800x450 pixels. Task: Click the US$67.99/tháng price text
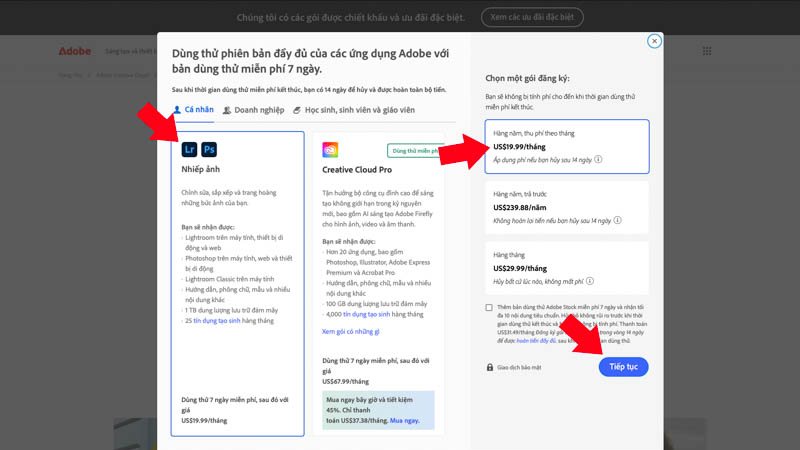click(345, 382)
